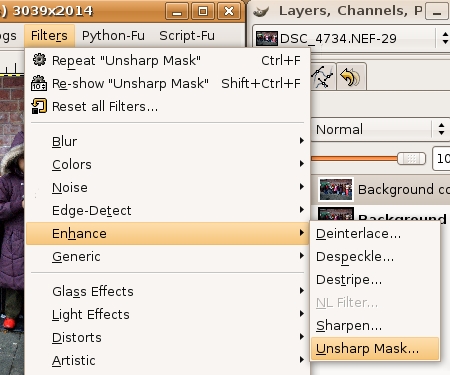Open the layer mode Normal dropdown
The image size is (450, 375).
pyautogui.click(x=380, y=129)
